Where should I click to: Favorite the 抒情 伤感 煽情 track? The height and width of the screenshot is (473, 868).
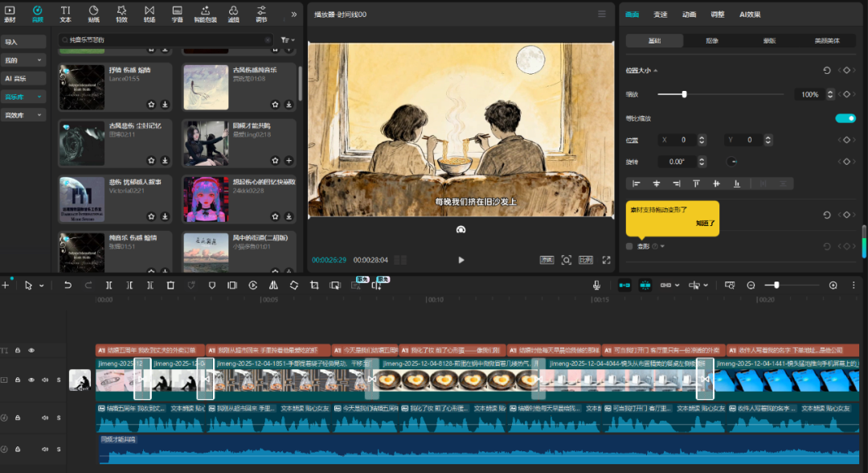pyautogui.click(x=151, y=105)
